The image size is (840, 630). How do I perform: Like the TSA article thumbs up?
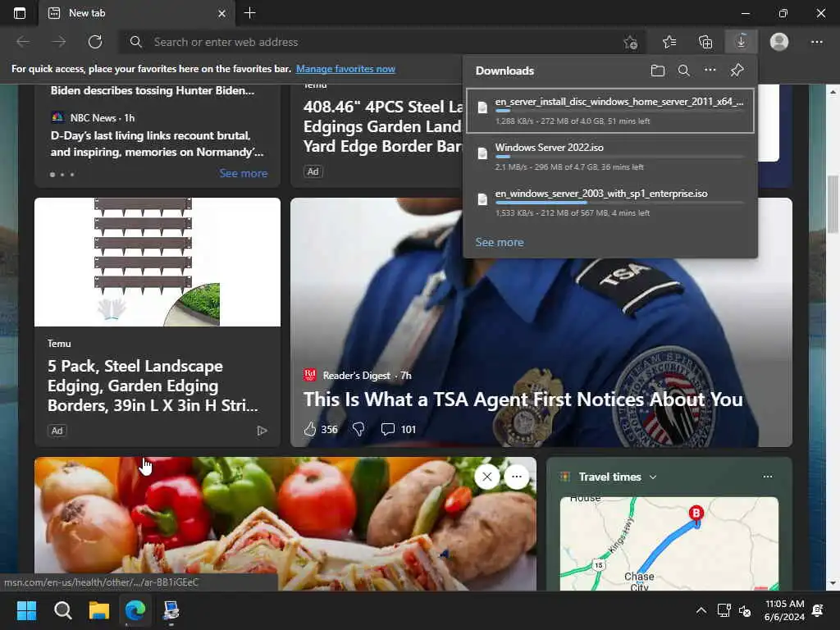310,429
